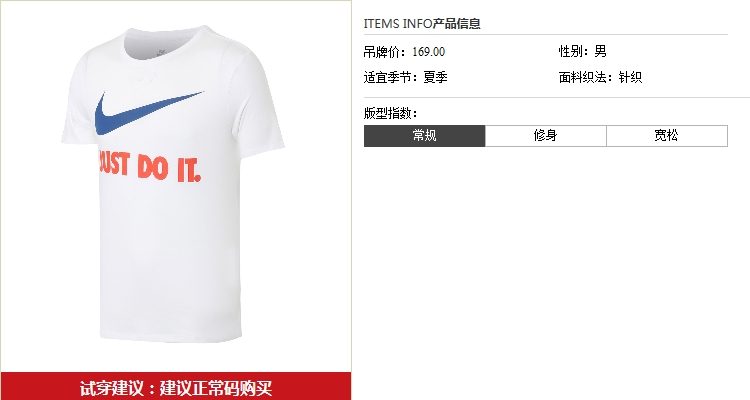750x400 pixels.
Task: Click the grey neck label logo inside collar
Action: [x=163, y=53]
